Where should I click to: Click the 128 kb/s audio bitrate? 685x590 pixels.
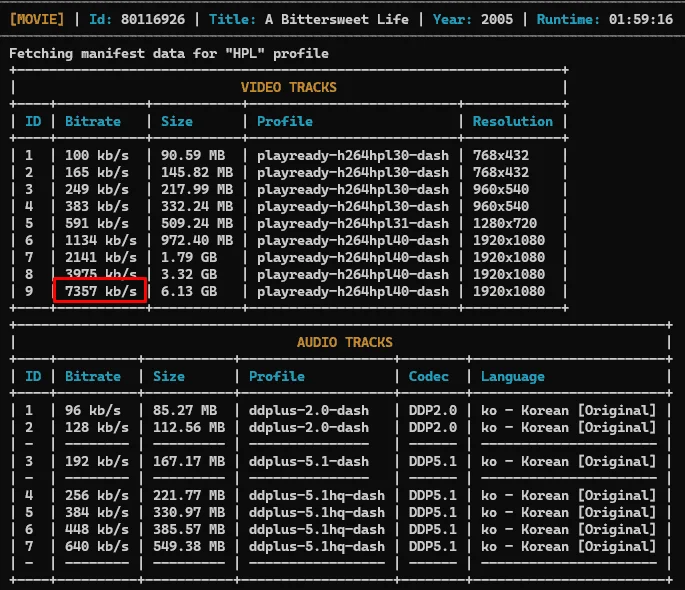click(x=97, y=428)
